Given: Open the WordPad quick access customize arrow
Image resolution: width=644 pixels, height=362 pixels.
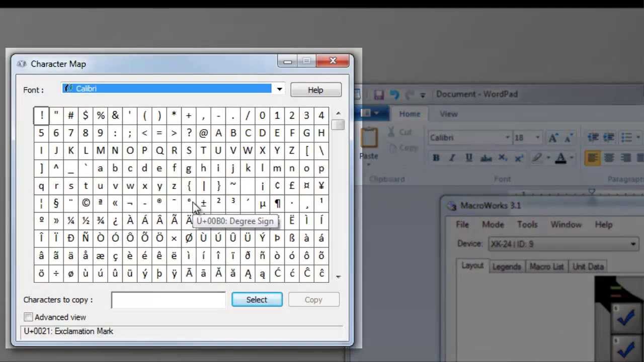Looking at the screenshot, I should [423, 95].
